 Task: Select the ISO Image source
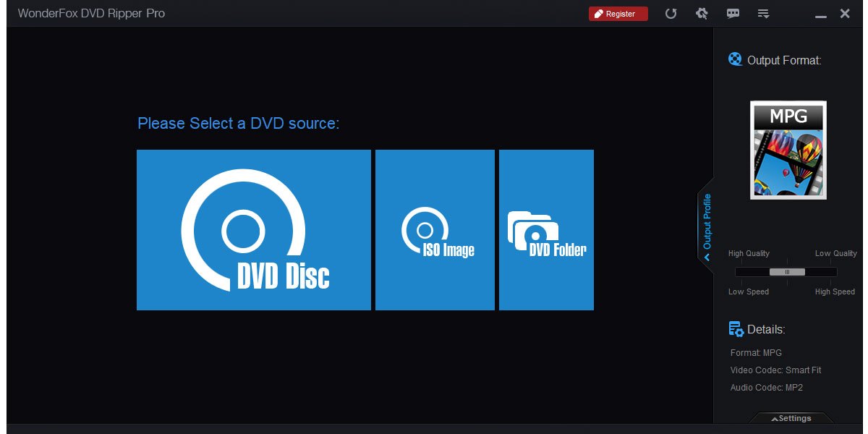tap(434, 229)
